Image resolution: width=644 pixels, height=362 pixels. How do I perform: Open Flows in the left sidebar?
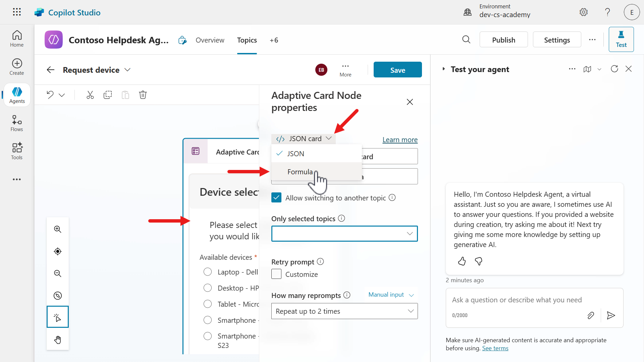point(17,123)
